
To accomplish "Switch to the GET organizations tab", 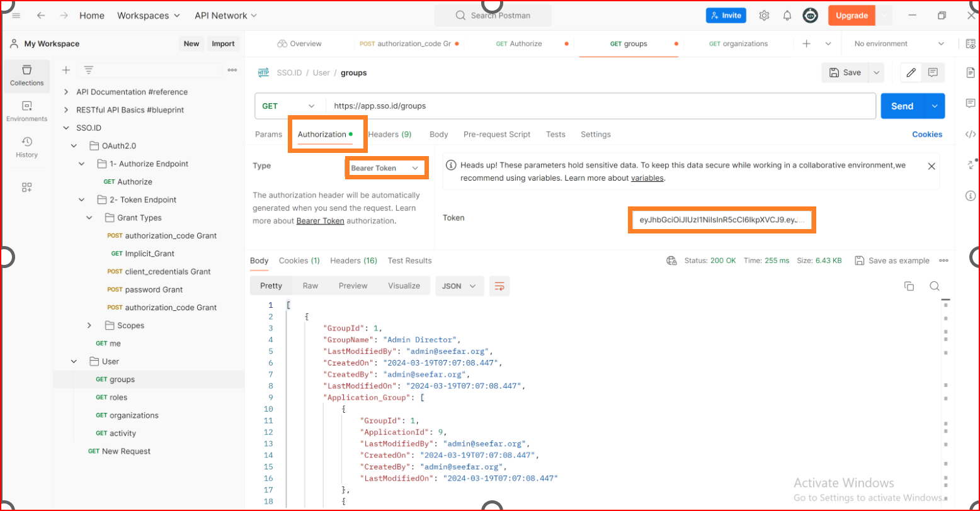I will [x=738, y=43].
